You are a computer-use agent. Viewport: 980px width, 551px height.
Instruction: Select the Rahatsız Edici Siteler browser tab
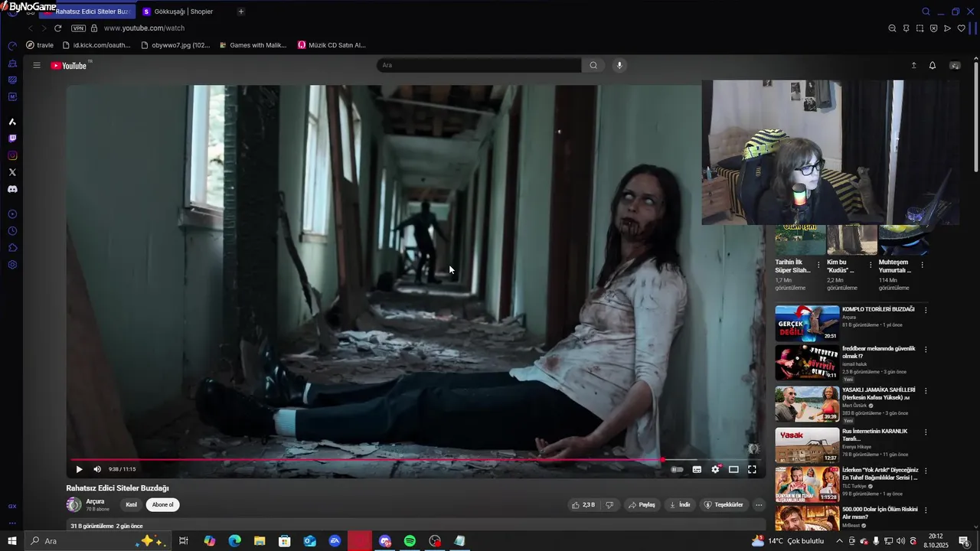click(88, 11)
